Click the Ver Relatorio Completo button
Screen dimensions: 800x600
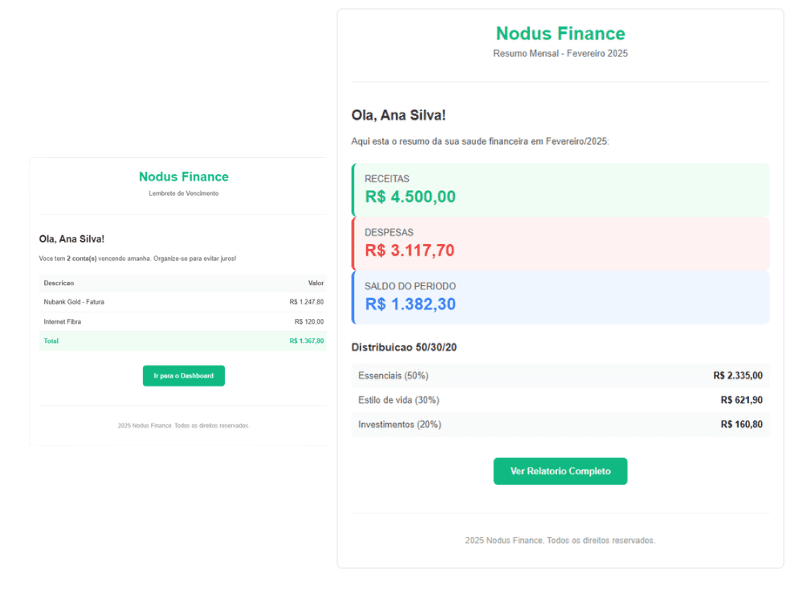click(560, 470)
